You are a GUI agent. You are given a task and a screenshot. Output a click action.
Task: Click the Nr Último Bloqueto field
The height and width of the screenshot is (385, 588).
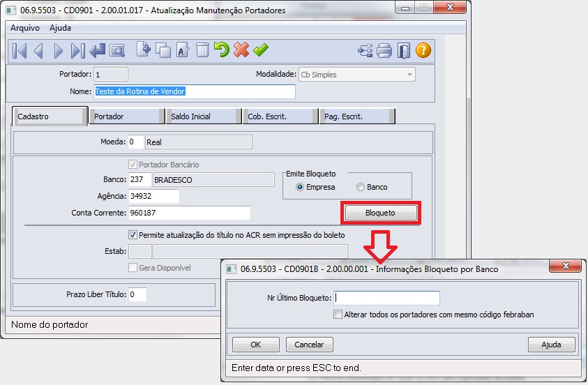tap(386, 298)
